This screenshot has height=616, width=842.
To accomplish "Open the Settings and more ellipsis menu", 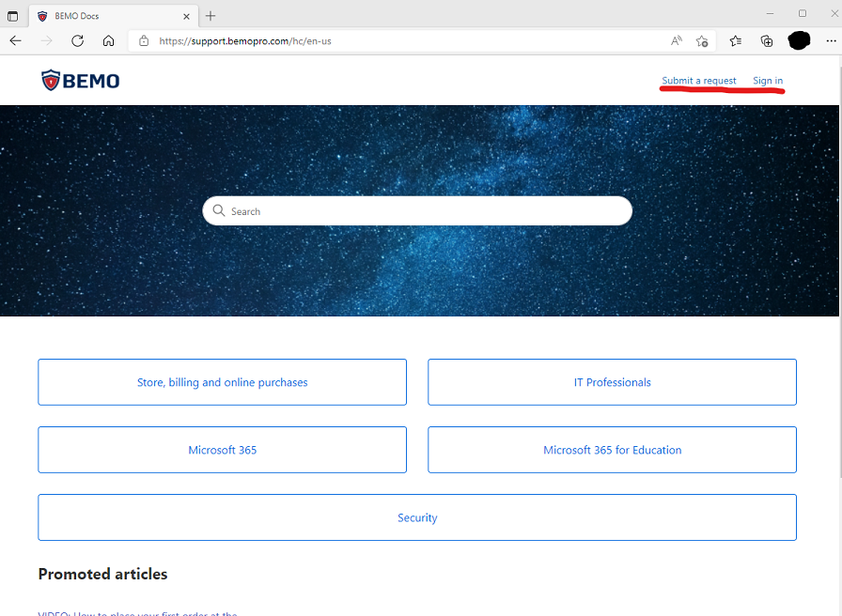I will 832,40.
